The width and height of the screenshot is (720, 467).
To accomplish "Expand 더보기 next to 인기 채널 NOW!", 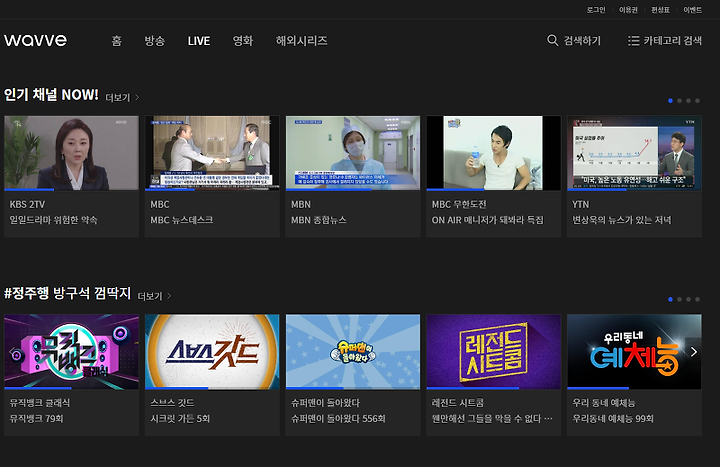I will [122, 97].
